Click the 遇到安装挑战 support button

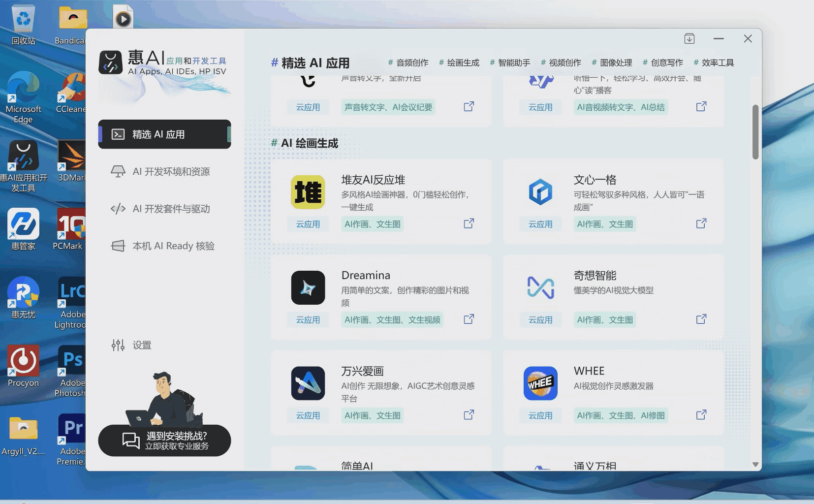[164, 441]
